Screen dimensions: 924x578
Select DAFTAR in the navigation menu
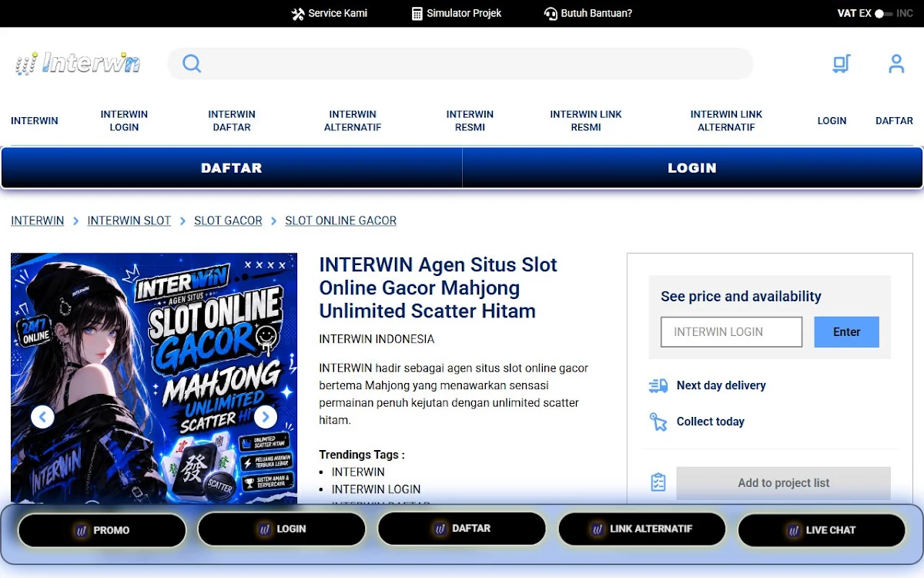coord(894,121)
